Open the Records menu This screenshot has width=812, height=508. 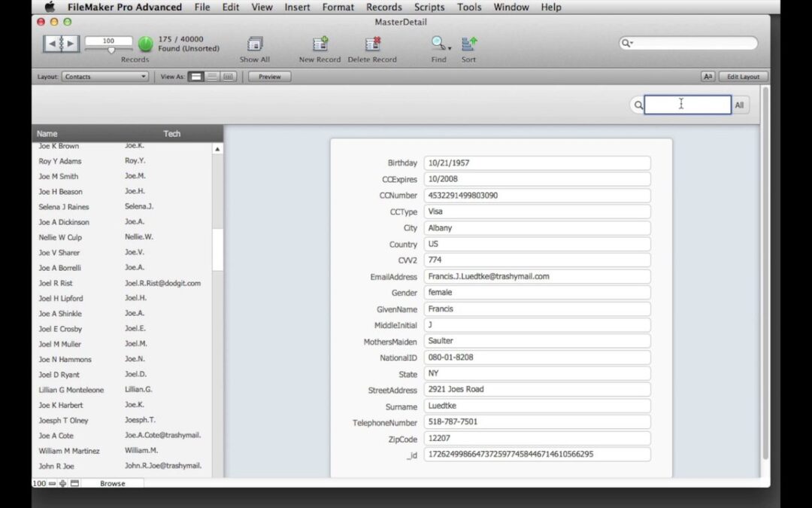[x=383, y=7]
